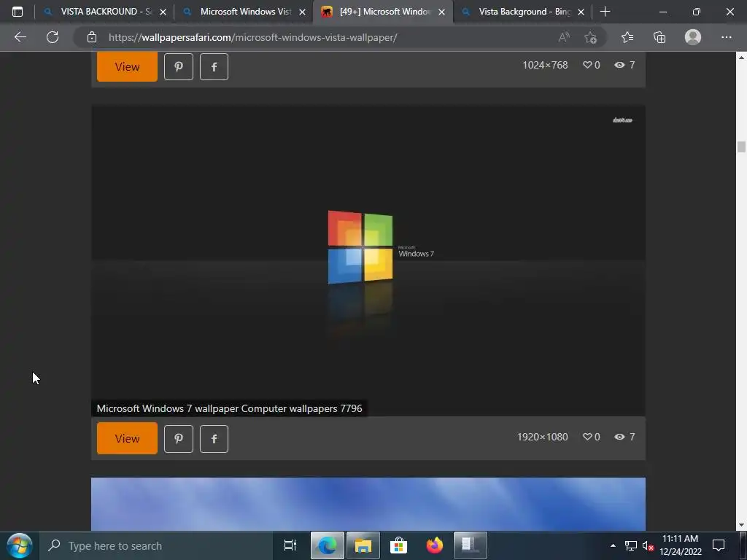The image size is (747, 560).
Task: Open the tab actions menu icon
Action: (x=18, y=12)
